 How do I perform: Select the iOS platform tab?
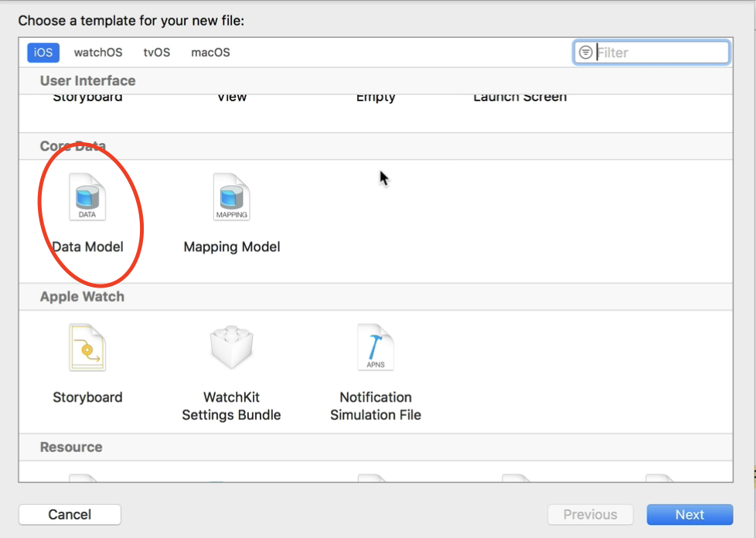[x=43, y=52]
